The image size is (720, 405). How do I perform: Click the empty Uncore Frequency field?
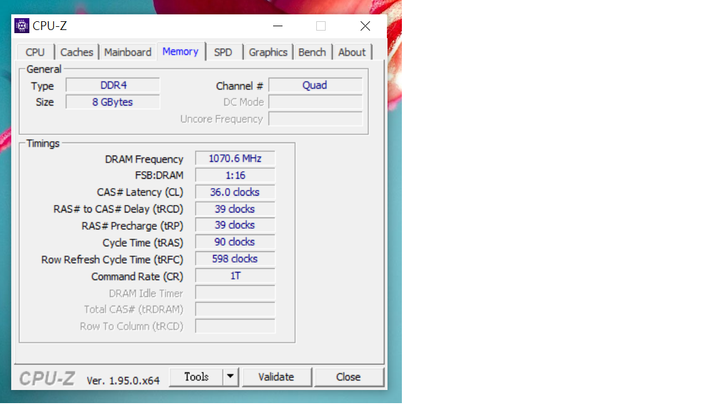click(x=315, y=119)
